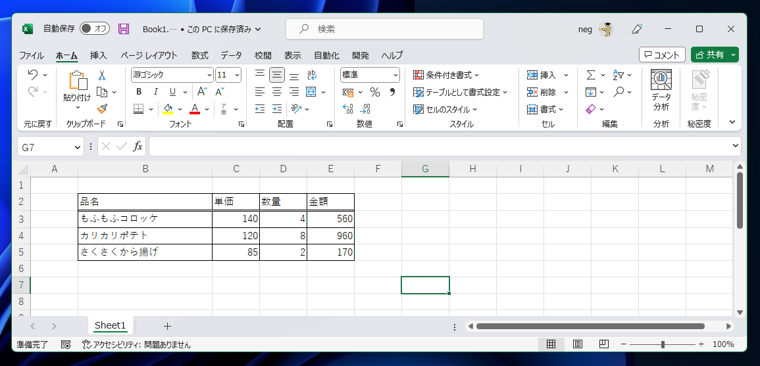This screenshot has height=366, width=760.
Task: Switch to the 数式 tab
Action: [x=200, y=55]
